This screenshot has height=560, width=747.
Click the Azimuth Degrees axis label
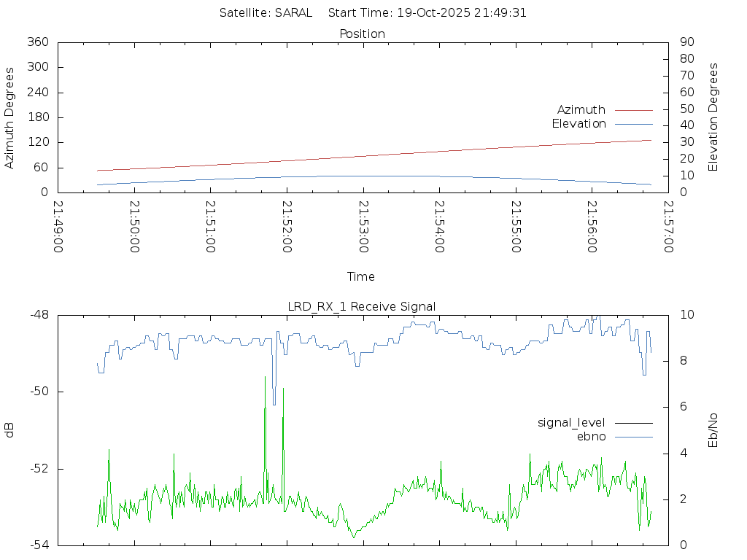[x=10, y=118]
